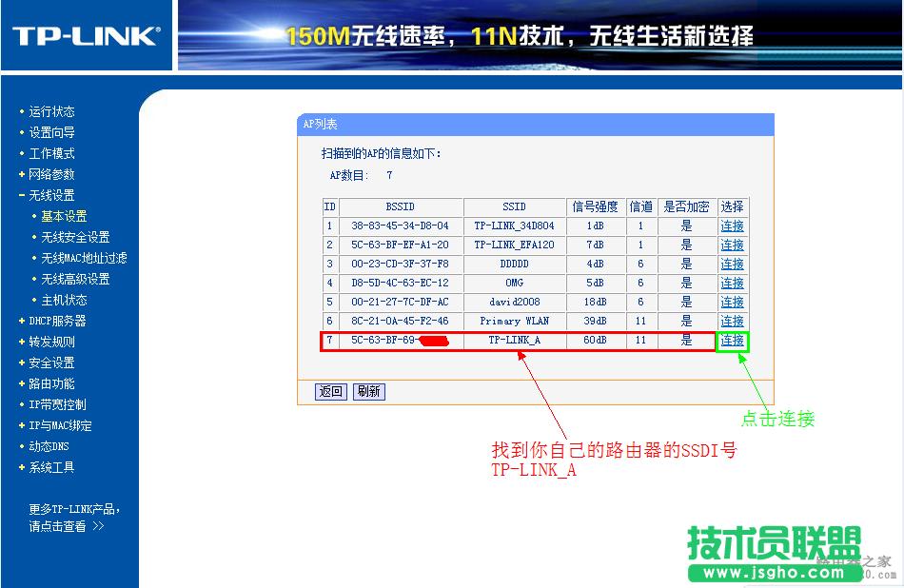The height and width of the screenshot is (588, 904).
Task: Open 无线安全设置 submenu item
Action: pos(75,237)
